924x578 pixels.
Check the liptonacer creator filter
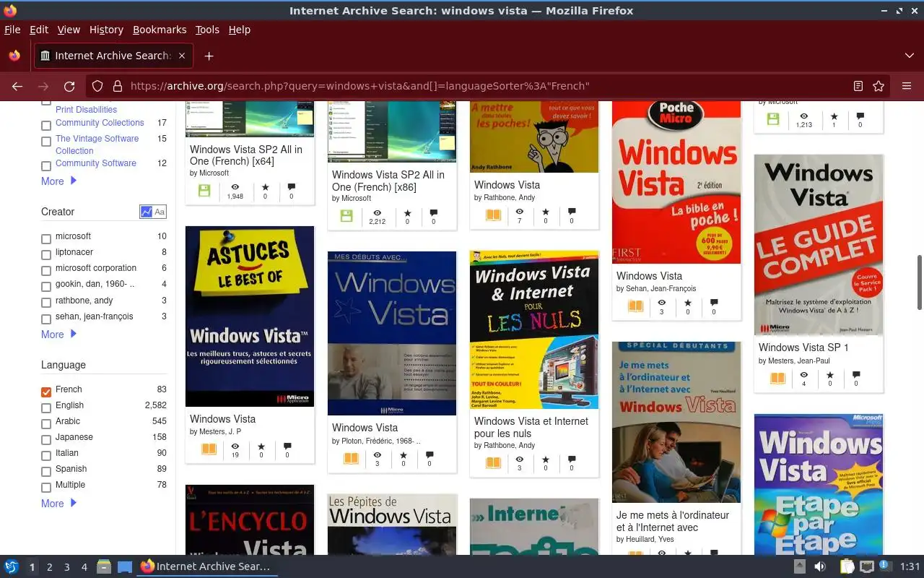click(46, 255)
